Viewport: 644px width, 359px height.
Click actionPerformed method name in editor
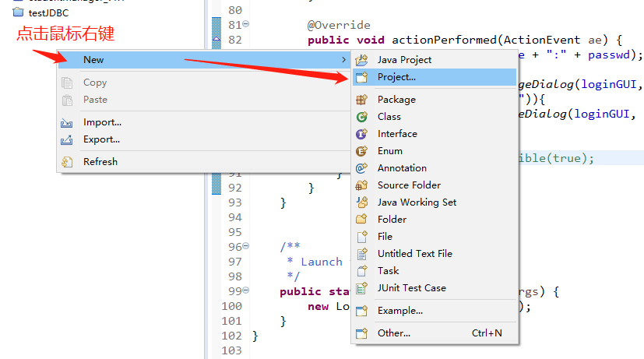coord(444,40)
